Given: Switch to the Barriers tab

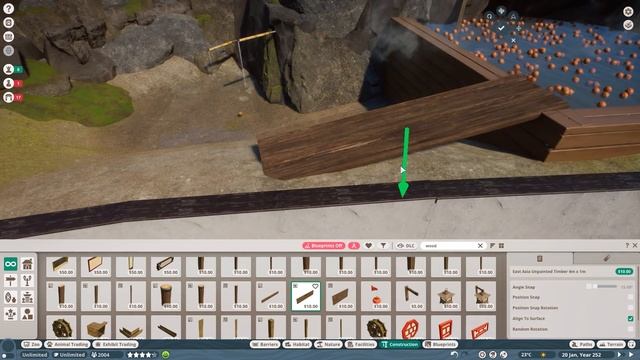Looking at the screenshot, I should coord(265,344).
